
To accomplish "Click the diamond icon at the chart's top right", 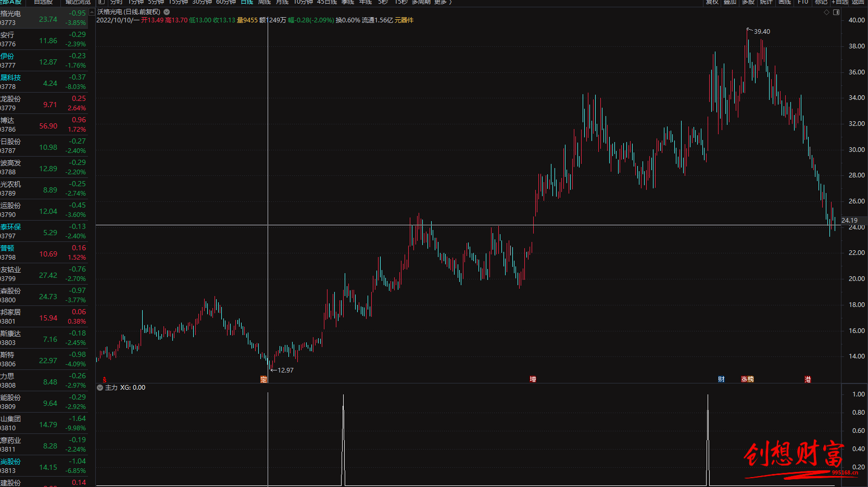I will tap(826, 12).
